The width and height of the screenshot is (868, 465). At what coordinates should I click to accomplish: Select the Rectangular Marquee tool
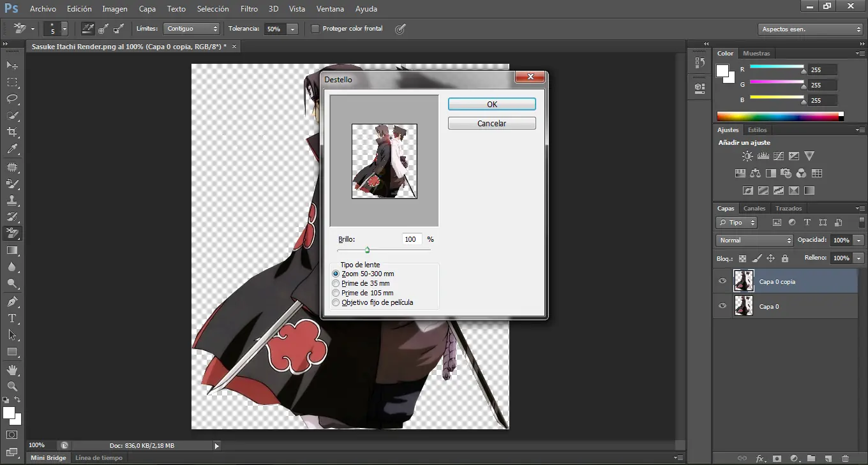(12, 82)
